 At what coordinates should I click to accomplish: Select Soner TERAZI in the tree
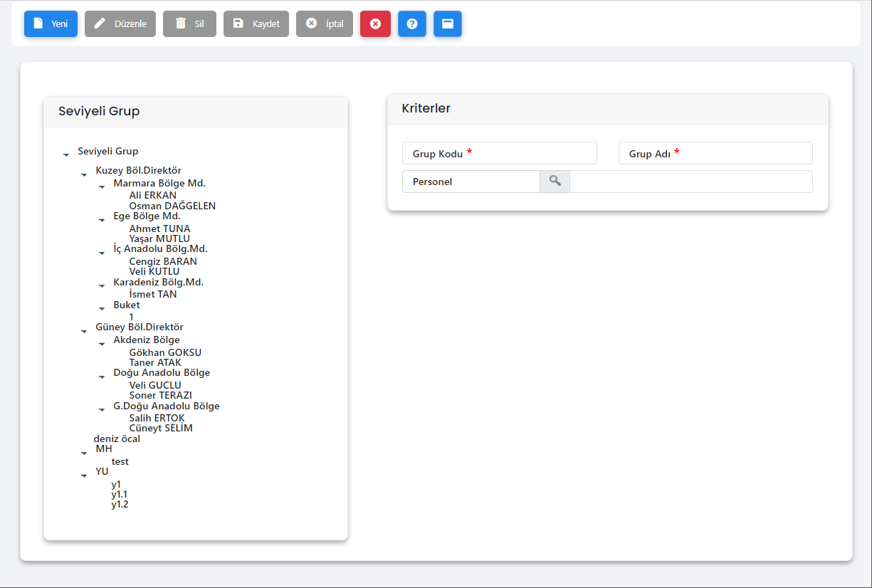pyautogui.click(x=161, y=395)
